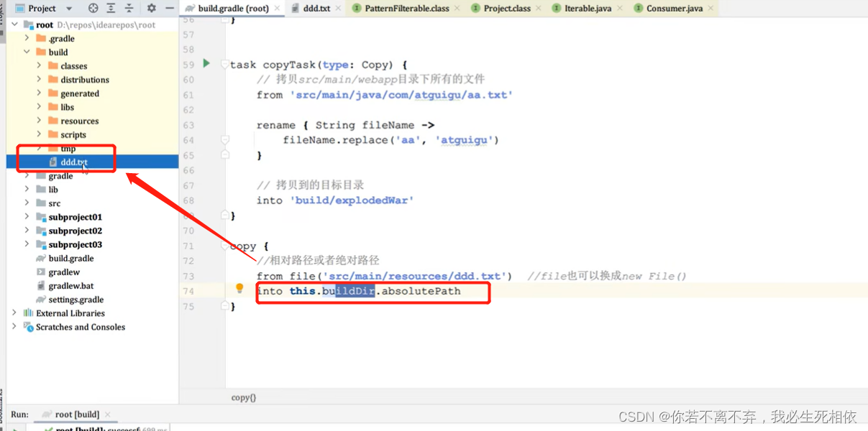Close the Project.class tab
Screen dimensions: 868x431
click(x=539, y=9)
